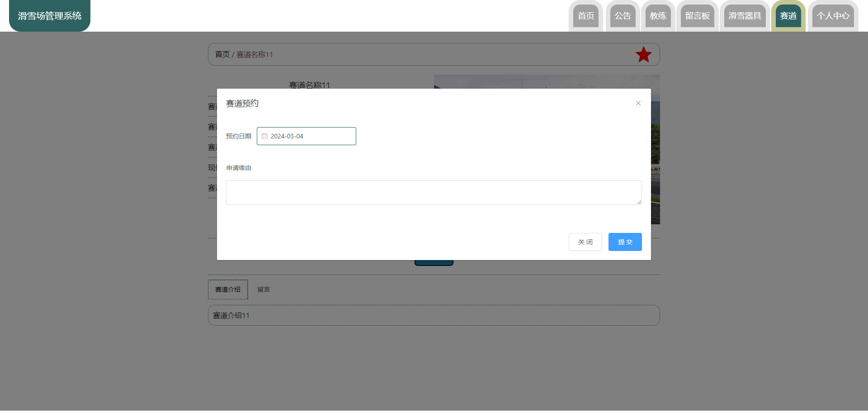Switch to the 留言 tab
This screenshot has width=868, height=412.
[264, 289]
